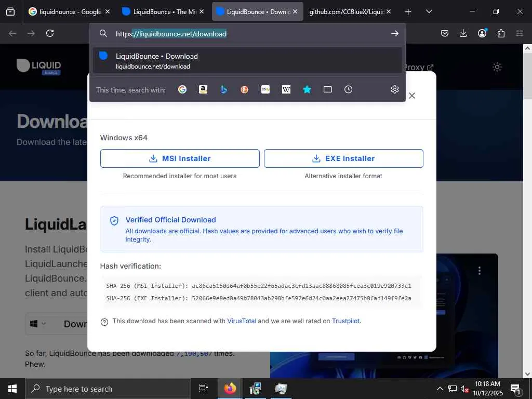Download the MSI Installer
The height and width of the screenshot is (399, 532).
tap(180, 158)
